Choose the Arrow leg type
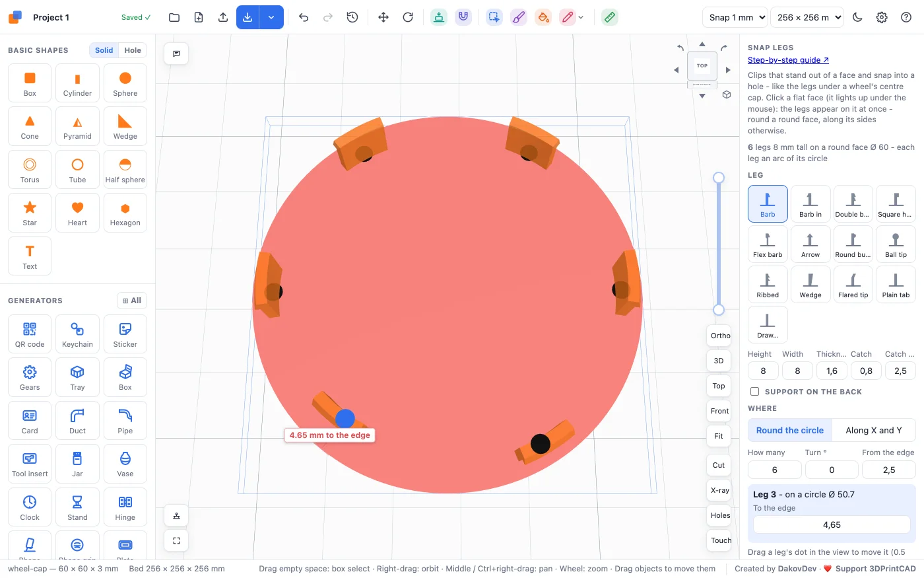The height and width of the screenshot is (578, 924). pos(810,244)
